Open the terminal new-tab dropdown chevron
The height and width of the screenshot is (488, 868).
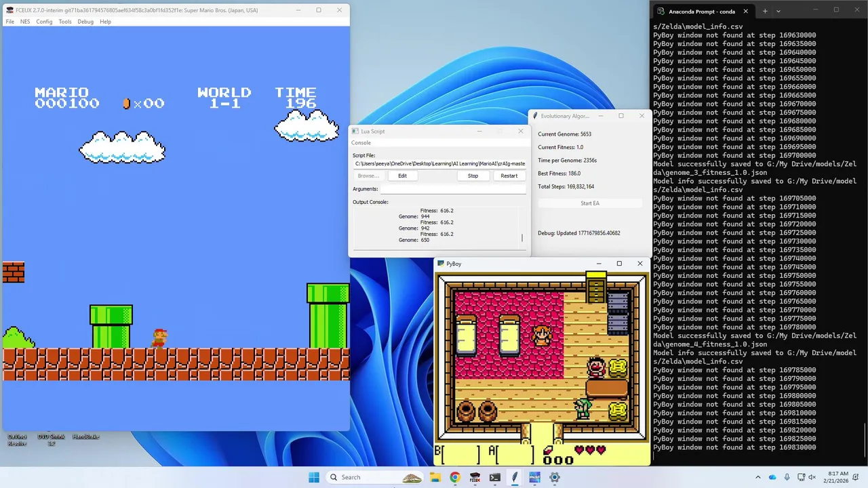click(778, 11)
